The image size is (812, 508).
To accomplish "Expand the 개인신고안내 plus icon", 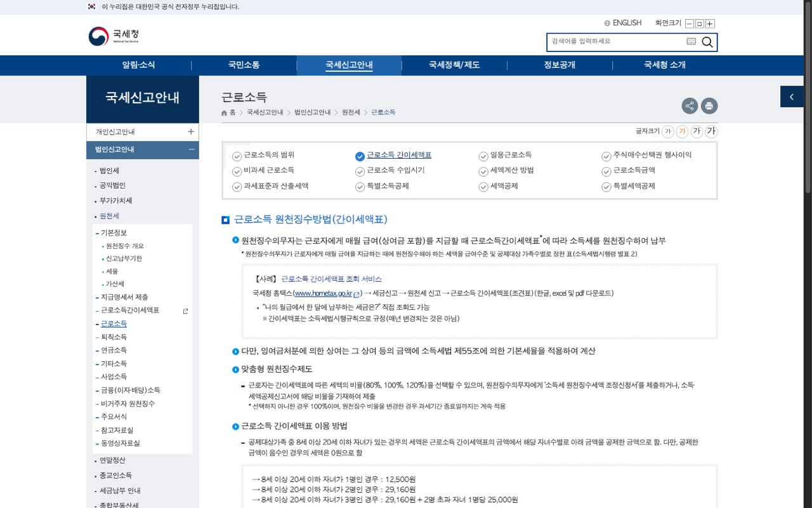I will tap(191, 131).
